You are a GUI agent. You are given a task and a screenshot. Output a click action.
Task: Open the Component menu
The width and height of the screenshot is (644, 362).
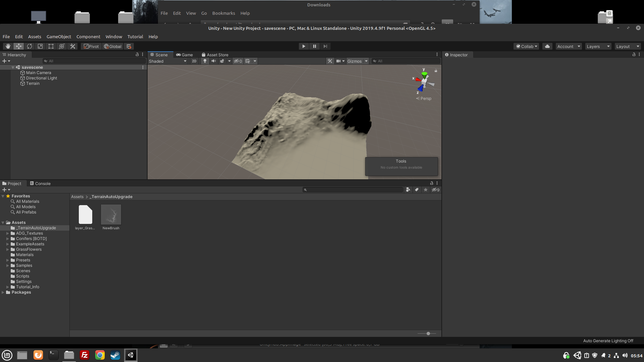pos(88,37)
